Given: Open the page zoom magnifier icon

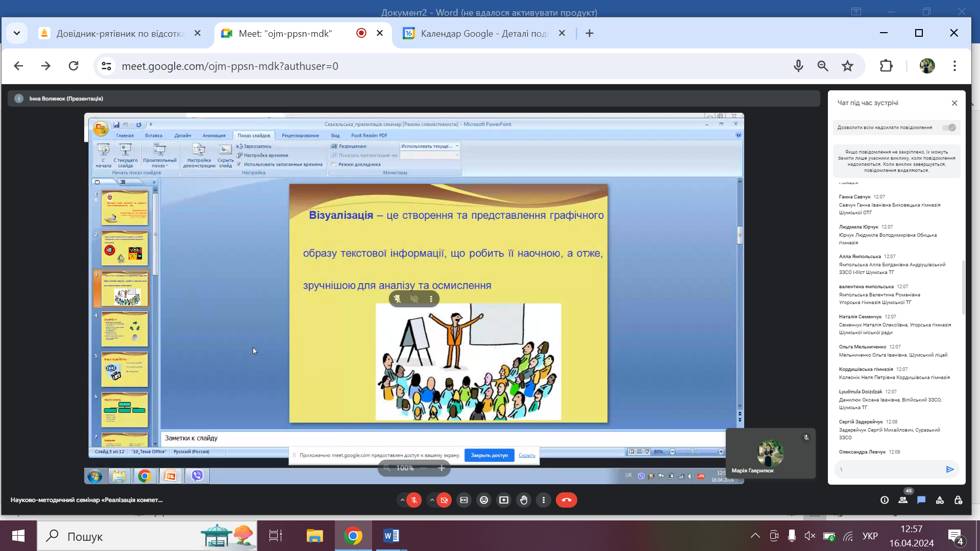Looking at the screenshot, I should coord(823,66).
